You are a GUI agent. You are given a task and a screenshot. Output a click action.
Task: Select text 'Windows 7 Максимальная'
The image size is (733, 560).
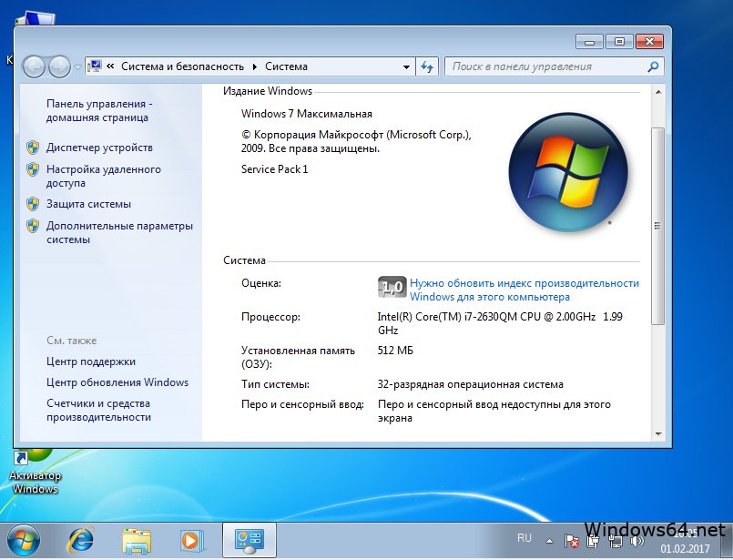click(307, 114)
